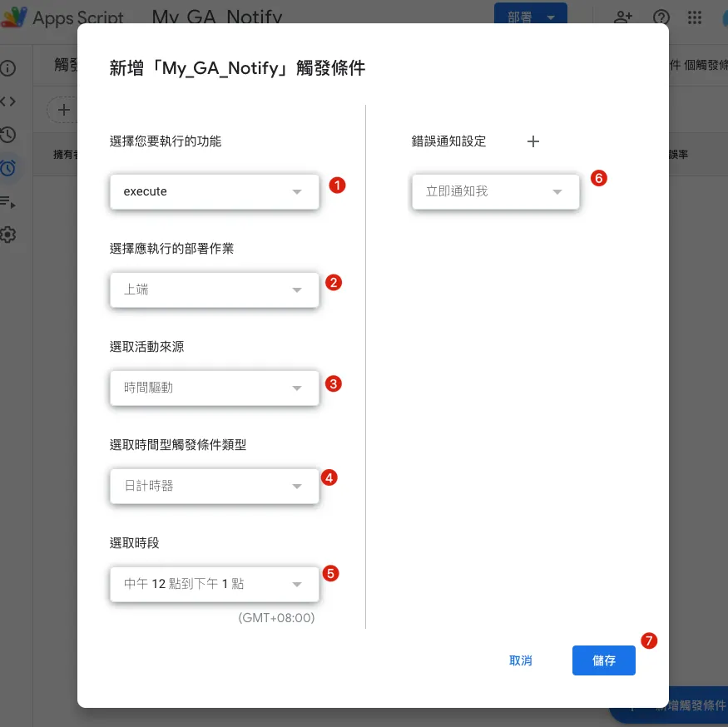Open the 時間驅動 event source dropdown

[x=214, y=388]
